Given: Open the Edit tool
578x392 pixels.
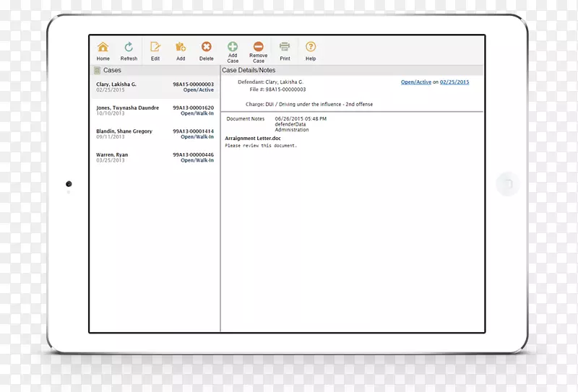Looking at the screenshot, I should coord(155,48).
